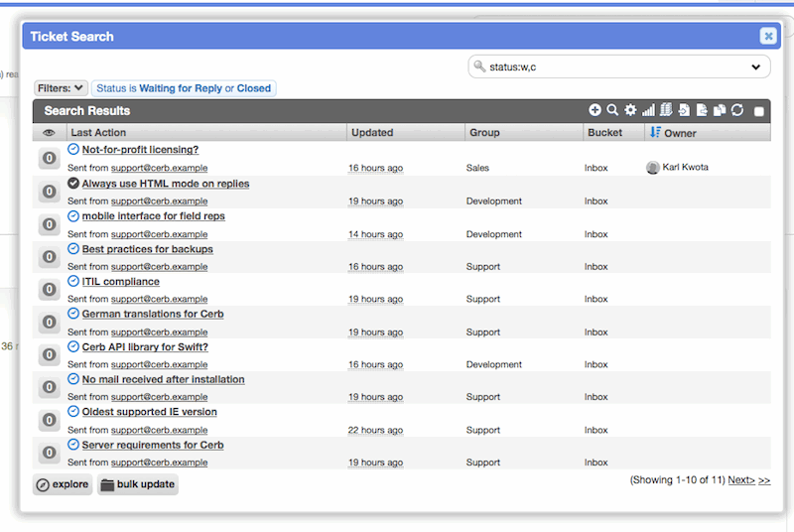Click watcher count for No mail received
This screenshot has height=532, width=794.
tap(49, 387)
